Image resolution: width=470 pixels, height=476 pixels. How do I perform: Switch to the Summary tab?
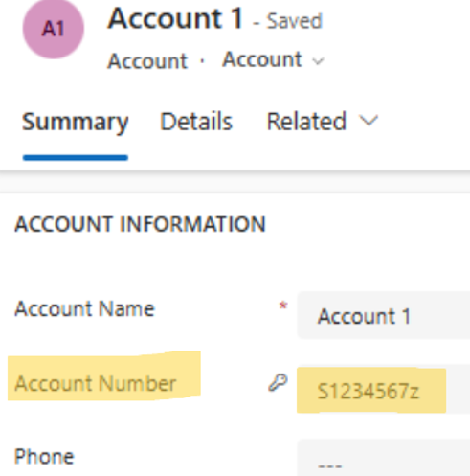pyautogui.click(x=76, y=122)
